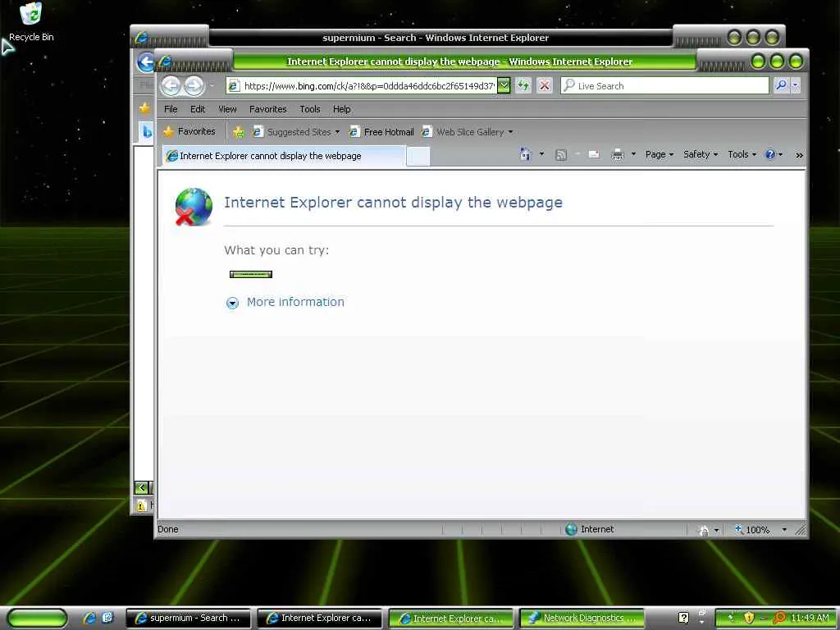Open the search provider options dropdown

point(796,85)
